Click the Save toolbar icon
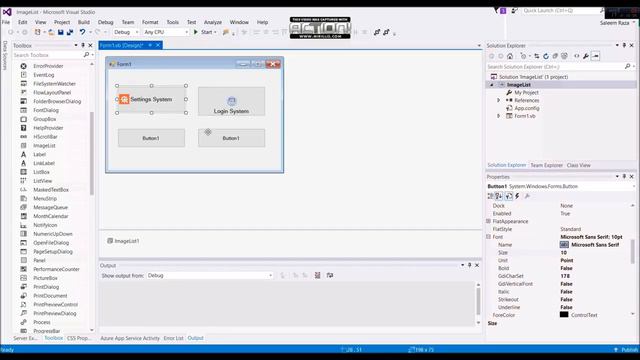Image resolution: width=640 pixels, height=360 pixels. click(x=60, y=32)
